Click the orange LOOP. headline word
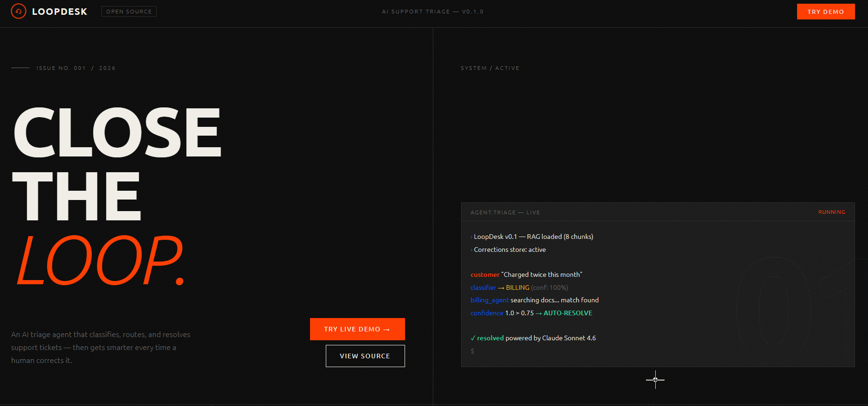This screenshot has height=406, width=868. [101, 260]
